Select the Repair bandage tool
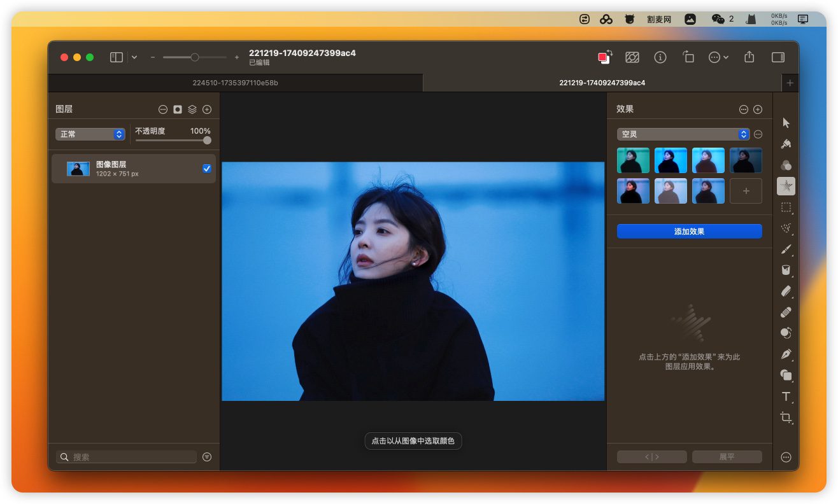The image size is (838, 504). [786, 312]
